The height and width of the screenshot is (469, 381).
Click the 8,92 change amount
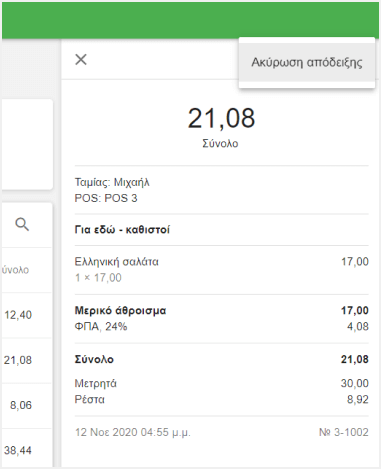pos(358,400)
